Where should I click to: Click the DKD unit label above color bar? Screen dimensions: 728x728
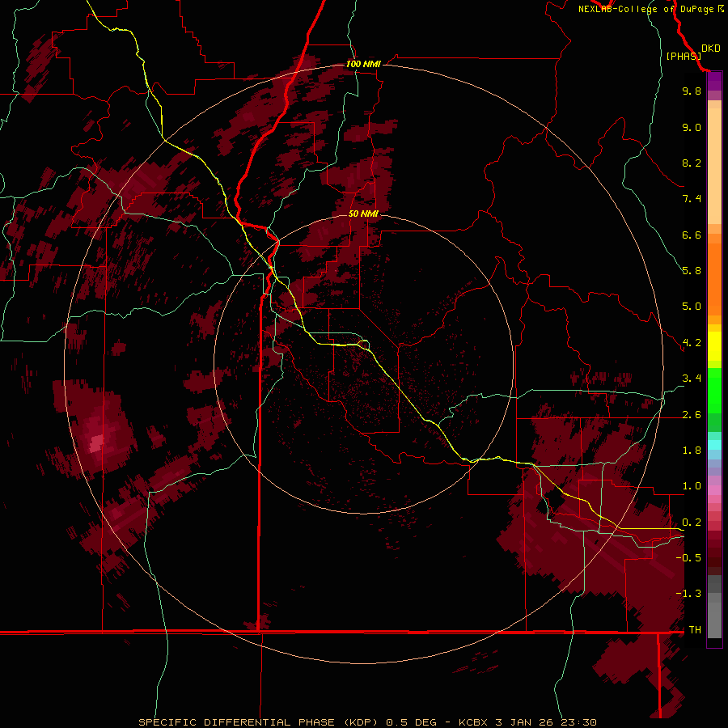tap(711, 49)
